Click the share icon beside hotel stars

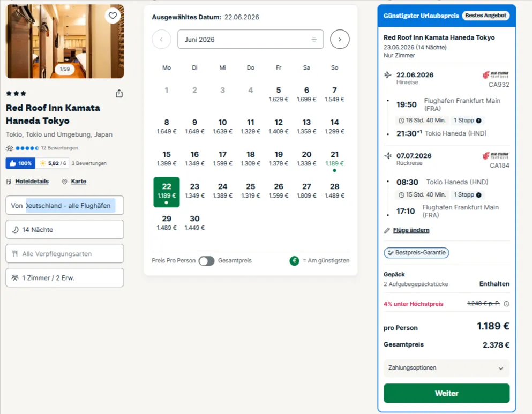(119, 94)
